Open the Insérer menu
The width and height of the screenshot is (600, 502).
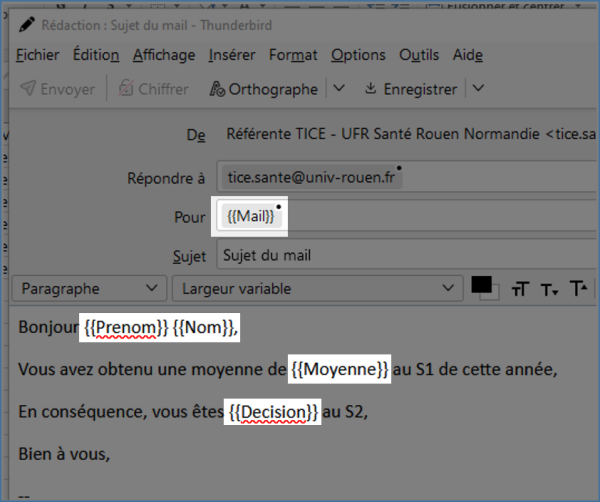pos(232,55)
